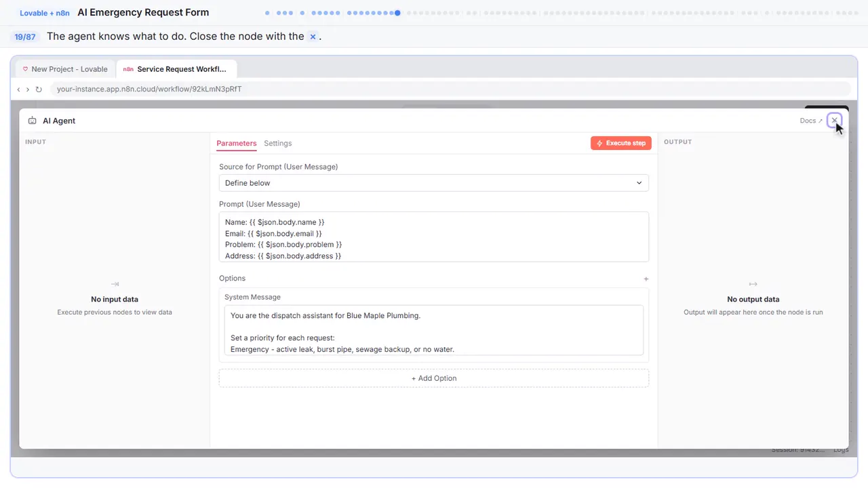The width and height of the screenshot is (868, 488).
Task: Click the Add Option button
Action: click(434, 378)
